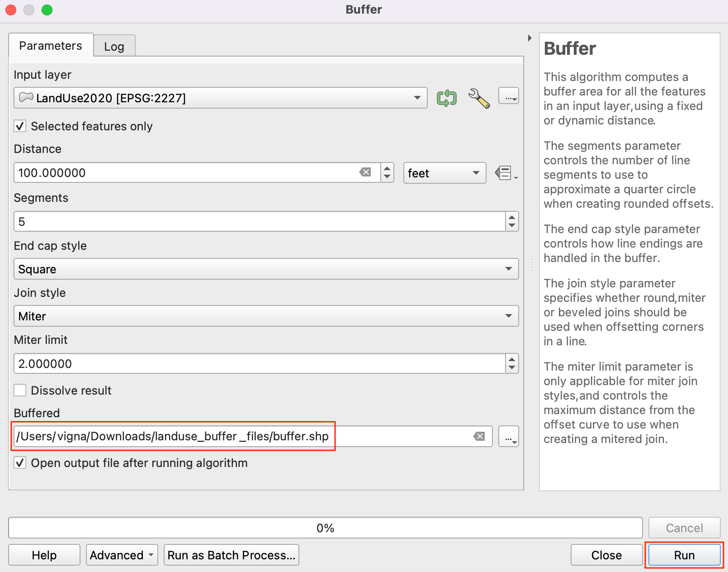Clear the Buffered output path
Screen dimensions: 728x572
[479, 436]
